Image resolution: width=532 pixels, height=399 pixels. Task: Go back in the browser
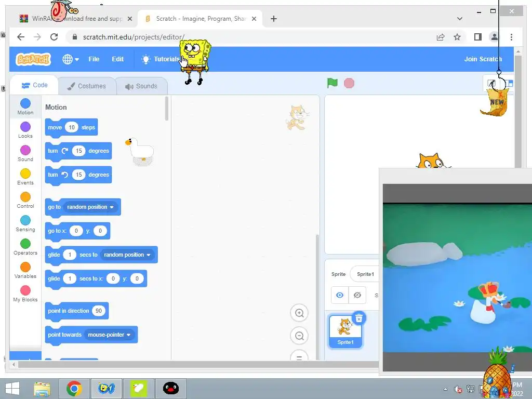[x=21, y=37]
